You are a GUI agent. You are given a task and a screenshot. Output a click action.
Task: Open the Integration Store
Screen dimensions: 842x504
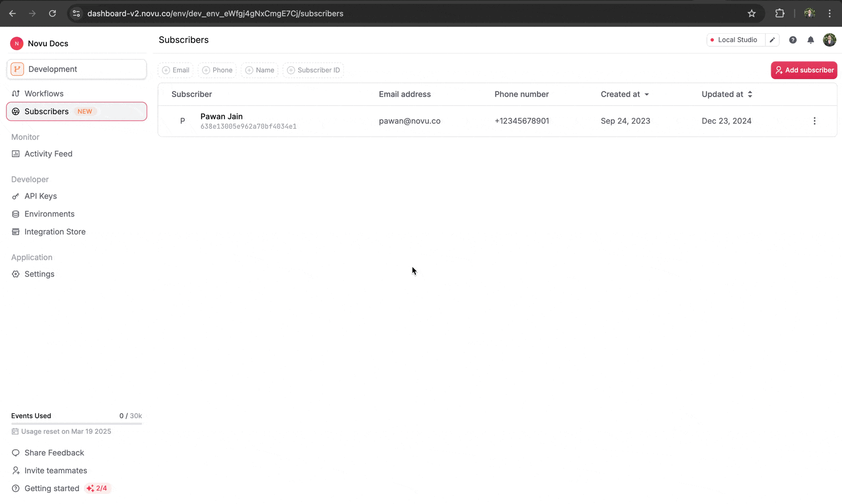coord(55,232)
